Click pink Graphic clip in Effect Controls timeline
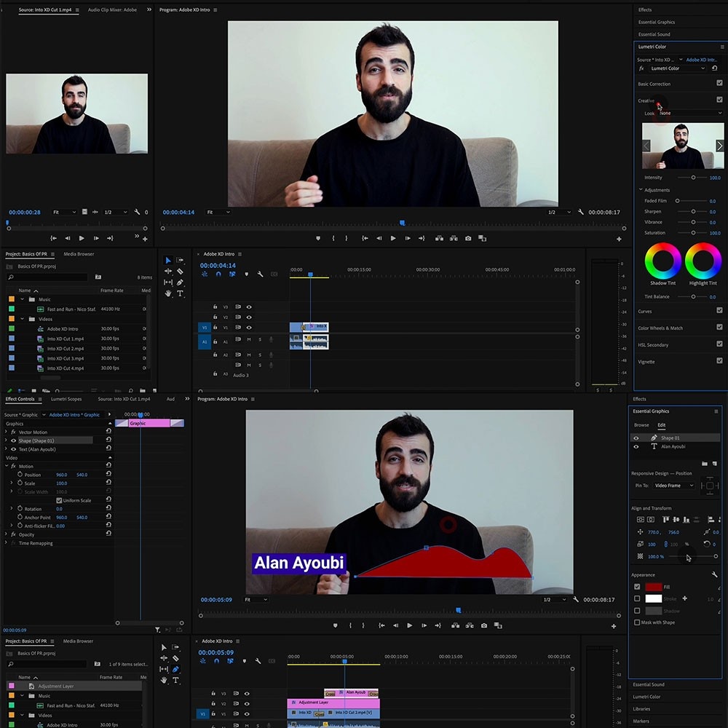 [149, 423]
